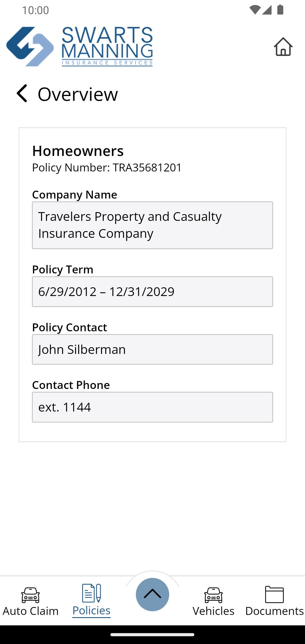This screenshot has width=305, height=644.
Task: Tap the ext. 1144 phone field
Action: [152, 407]
